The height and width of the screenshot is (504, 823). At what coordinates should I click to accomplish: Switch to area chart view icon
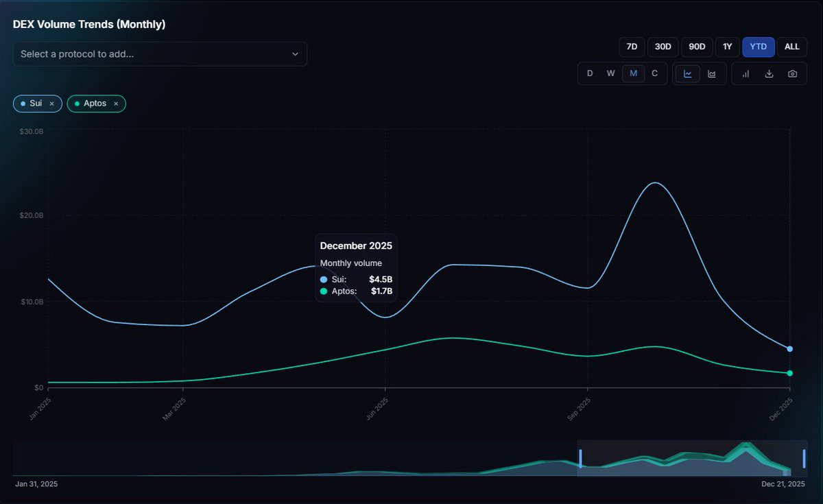click(712, 74)
